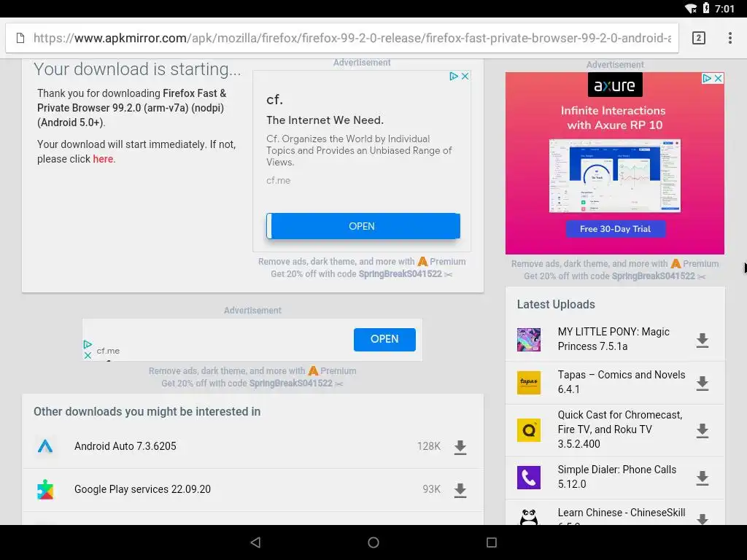Click the OPEN button in cf.me banner ad
The width and height of the screenshot is (747, 560).
[384, 339]
